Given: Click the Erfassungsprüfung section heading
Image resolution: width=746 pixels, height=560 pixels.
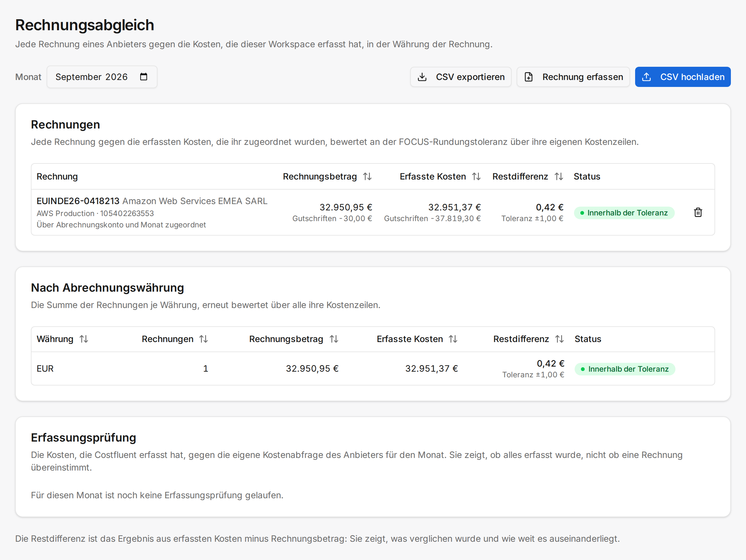Looking at the screenshot, I should (83, 437).
